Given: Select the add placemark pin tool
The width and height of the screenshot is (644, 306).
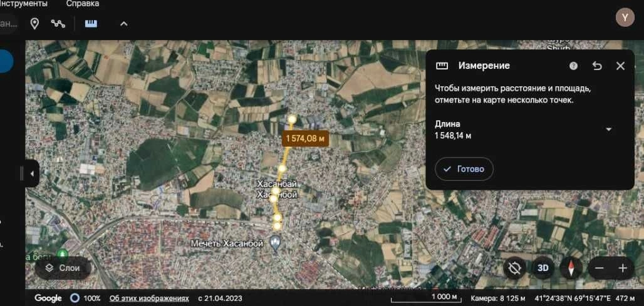Looking at the screenshot, I should [x=35, y=24].
